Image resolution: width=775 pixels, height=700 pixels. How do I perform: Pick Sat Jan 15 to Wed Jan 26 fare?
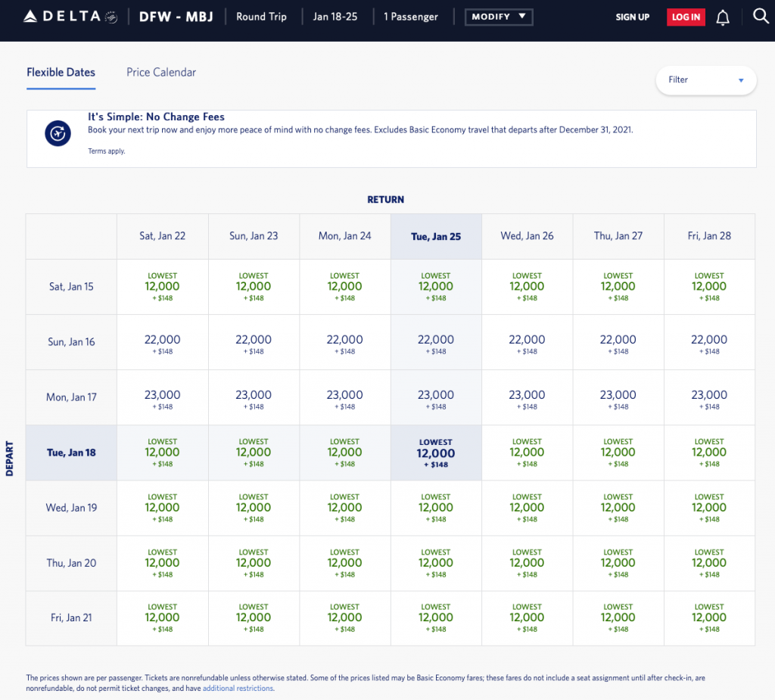click(x=527, y=287)
